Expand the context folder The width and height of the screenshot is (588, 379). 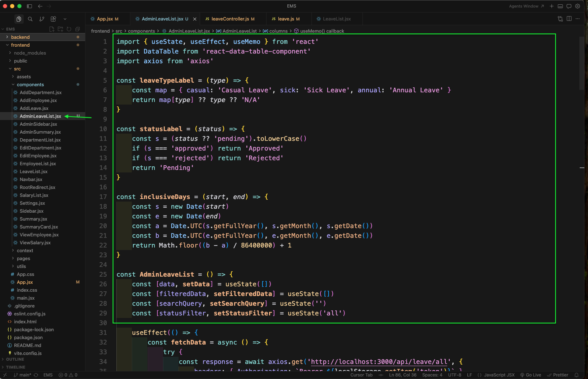point(42,250)
